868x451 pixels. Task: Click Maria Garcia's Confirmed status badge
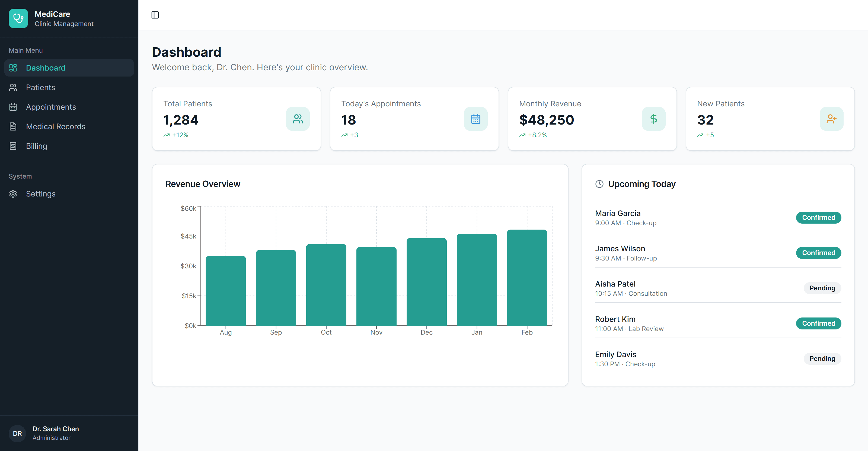[x=818, y=217]
